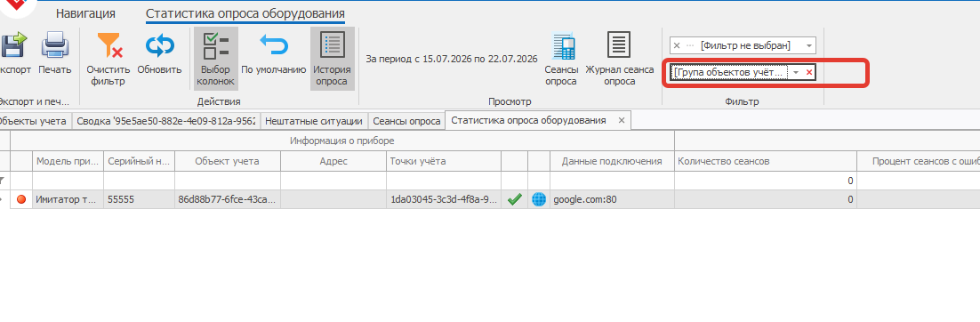Open the Сводка '95e5ae50 document tab

point(165,121)
